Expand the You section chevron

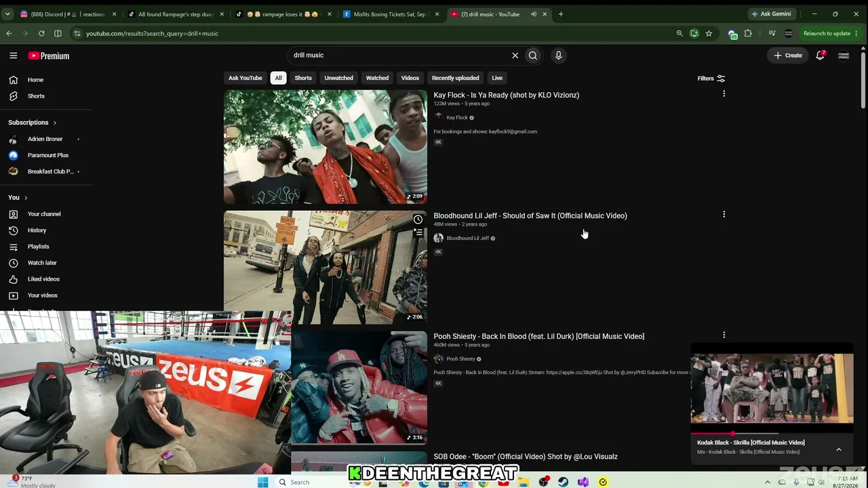click(x=26, y=198)
